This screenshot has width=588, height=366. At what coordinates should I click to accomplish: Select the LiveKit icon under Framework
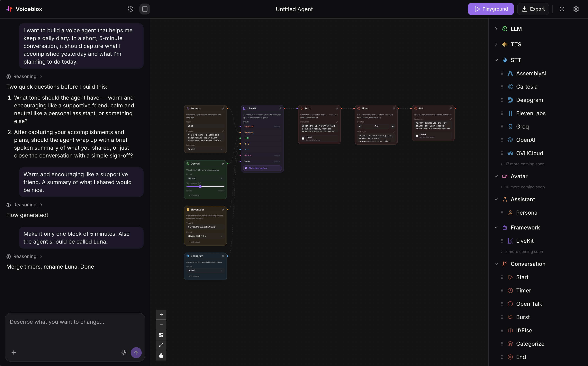[511, 241]
